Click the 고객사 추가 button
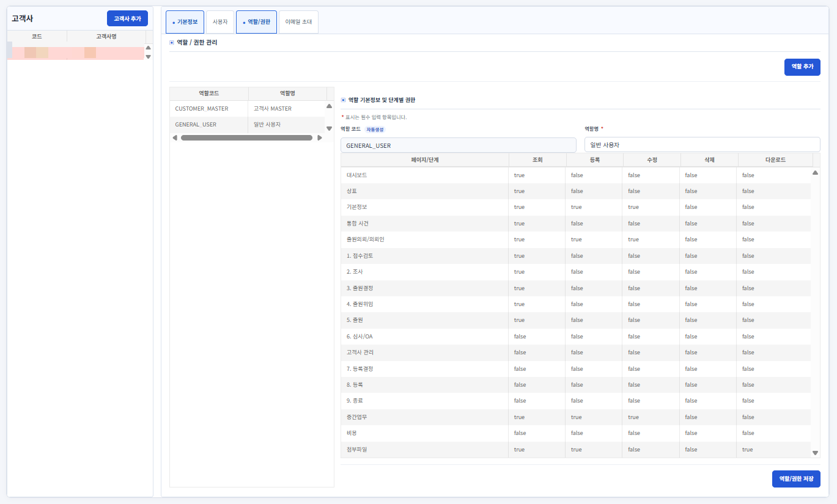Screen dimensions: 837x504 click(x=127, y=18)
